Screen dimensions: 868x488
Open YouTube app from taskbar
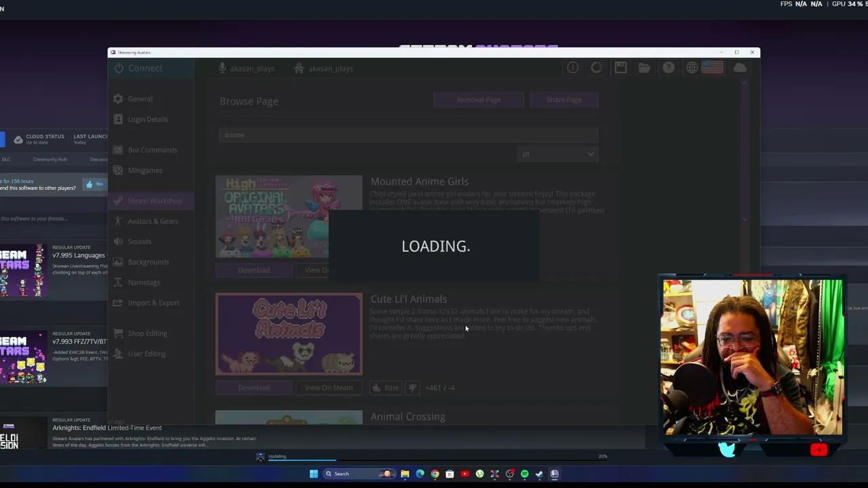pos(465,474)
